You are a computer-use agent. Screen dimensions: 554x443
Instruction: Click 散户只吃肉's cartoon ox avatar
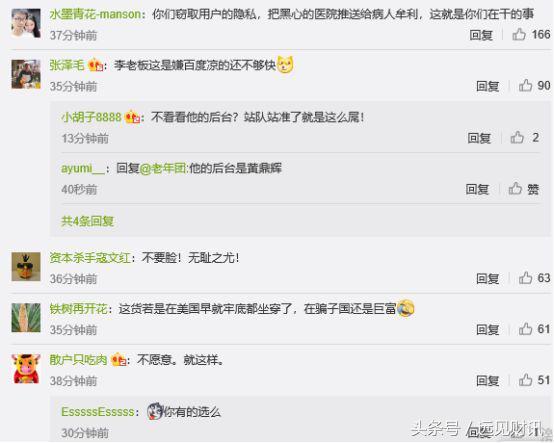tap(26, 368)
